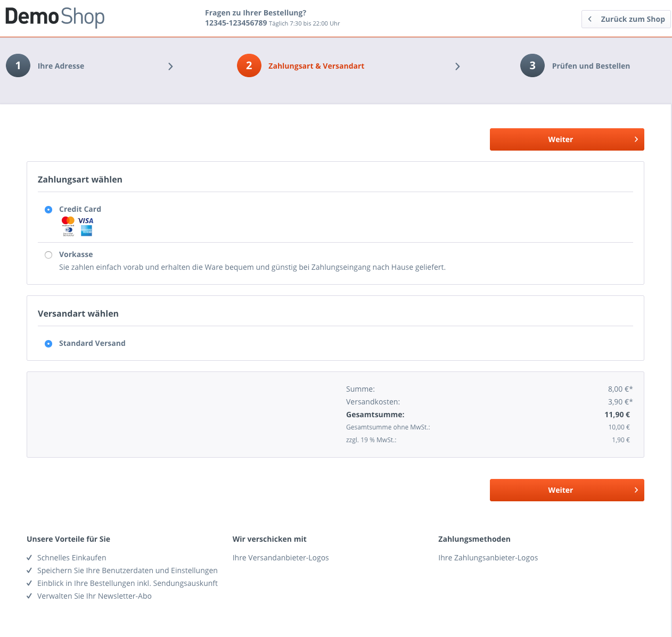The image size is (672, 637).
Task: Click the Diners Club card icon
Action: (x=68, y=231)
